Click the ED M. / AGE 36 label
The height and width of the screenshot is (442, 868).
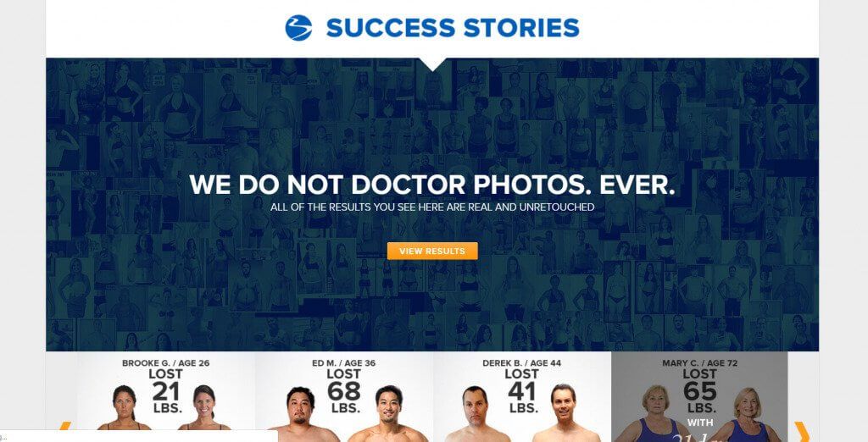tap(343, 363)
